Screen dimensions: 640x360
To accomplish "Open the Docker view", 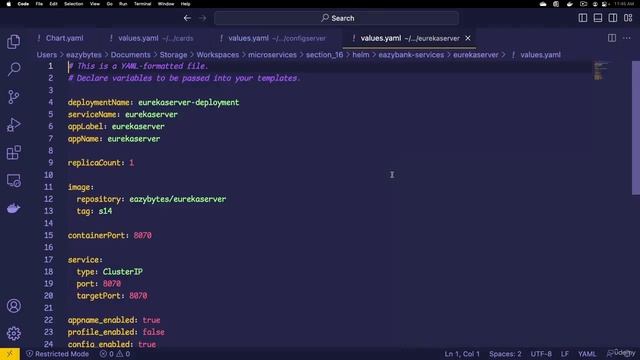I will coord(13,208).
